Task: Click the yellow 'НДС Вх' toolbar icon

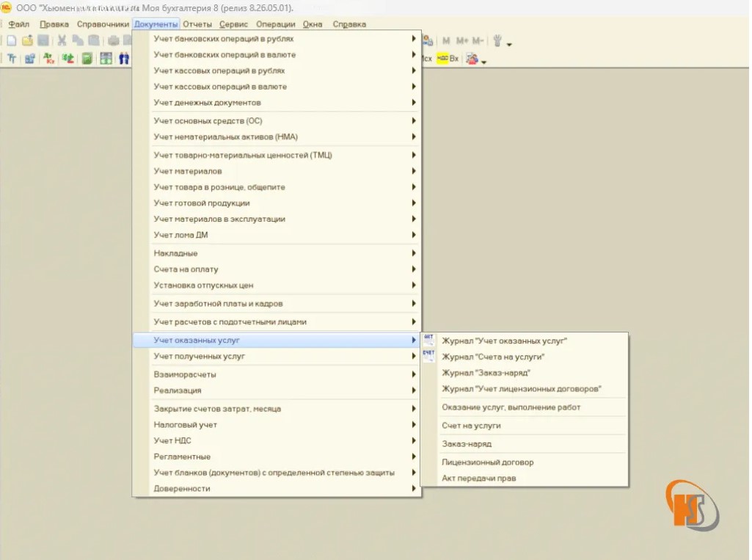Action: (x=448, y=59)
